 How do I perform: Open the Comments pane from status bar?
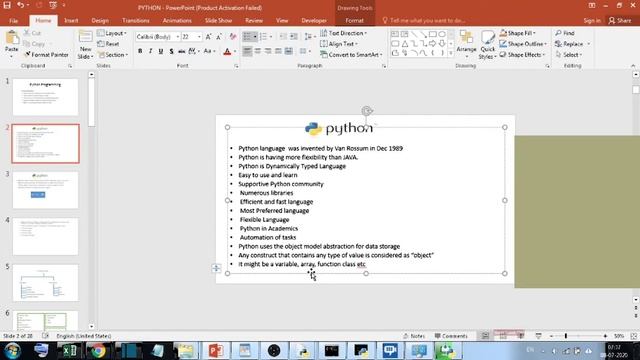tap(451, 336)
